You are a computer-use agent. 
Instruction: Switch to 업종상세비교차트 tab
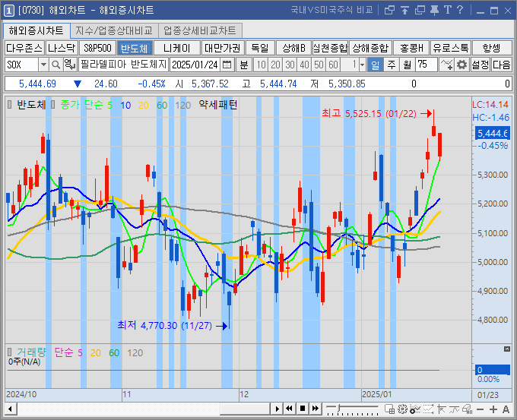(200, 30)
